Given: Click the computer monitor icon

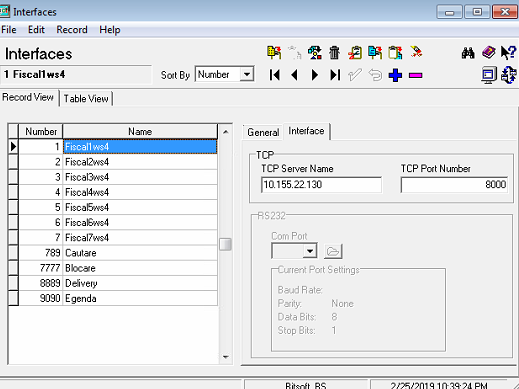Looking at the screenshot, I should [489, 75].
